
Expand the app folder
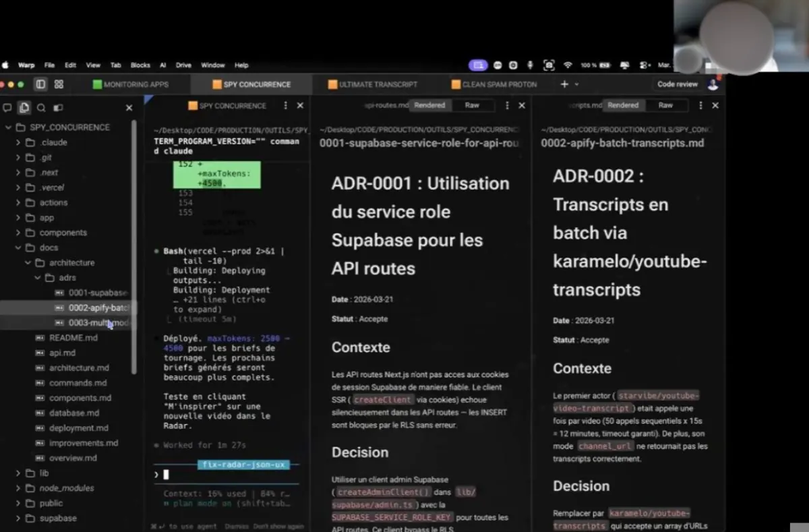(18, 218)
